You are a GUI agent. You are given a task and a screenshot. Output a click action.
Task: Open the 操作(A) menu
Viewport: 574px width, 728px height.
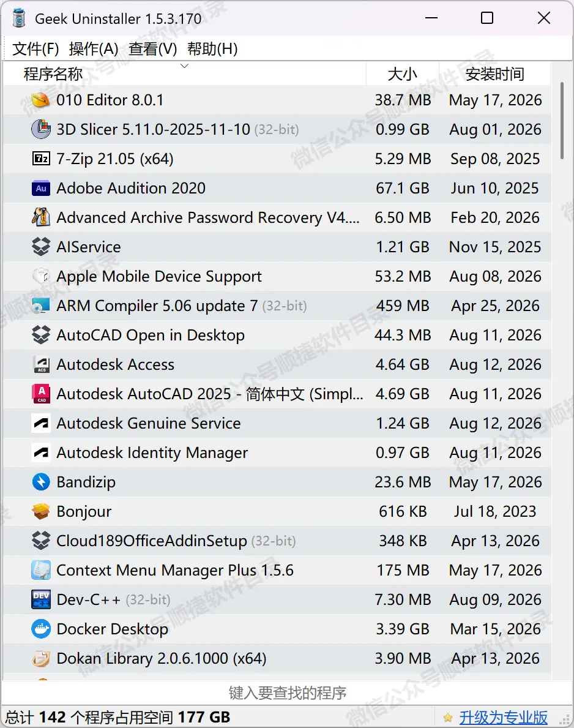coord(93,49)
